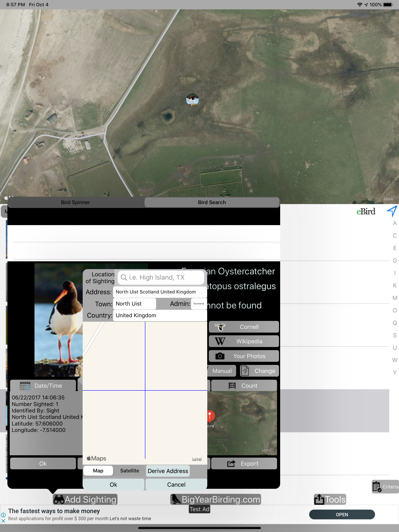The width and height of the screenshot is (399, 532).
Task: Jump to index letter K
Action: click(395, 285)
